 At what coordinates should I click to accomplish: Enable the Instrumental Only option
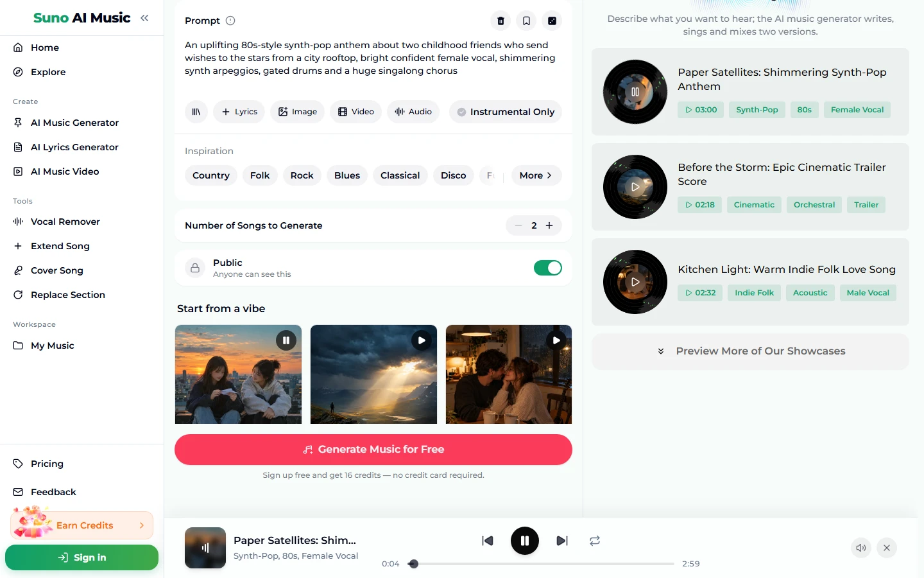(x=506, y=112)
